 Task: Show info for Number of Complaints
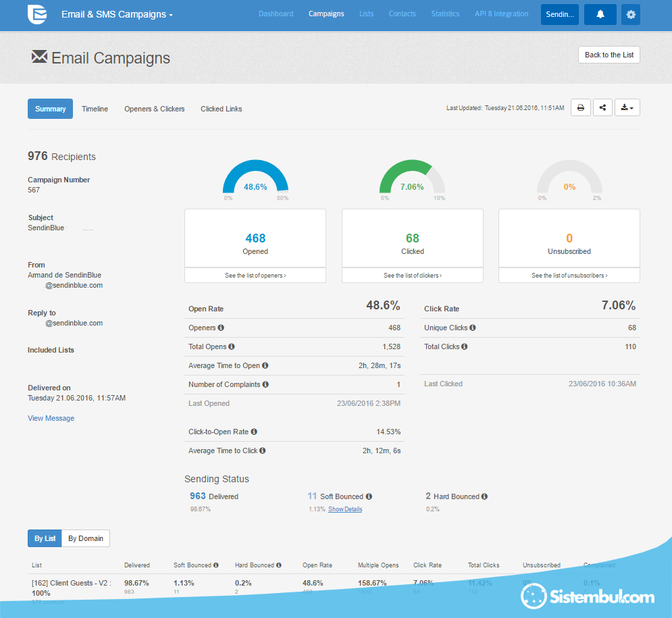(265, 384)
